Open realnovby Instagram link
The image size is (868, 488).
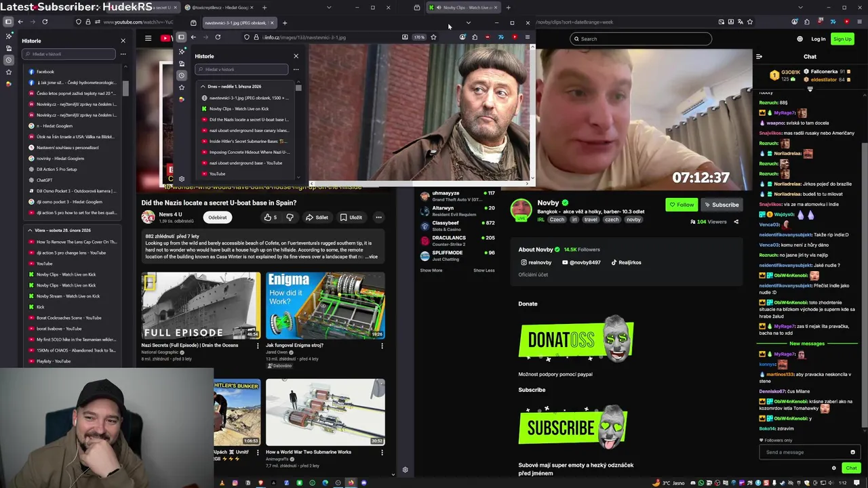536,262
